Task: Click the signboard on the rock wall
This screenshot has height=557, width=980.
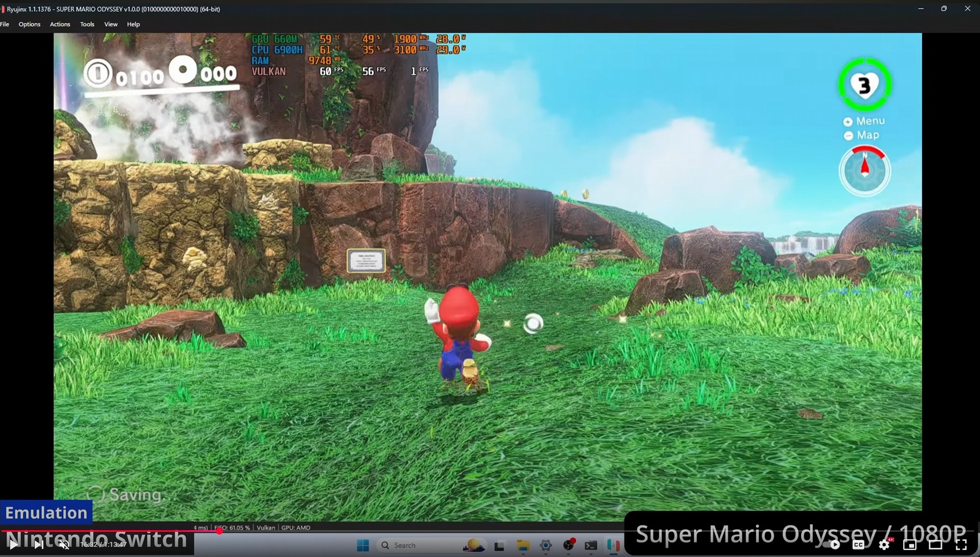Action: [366, 261]
